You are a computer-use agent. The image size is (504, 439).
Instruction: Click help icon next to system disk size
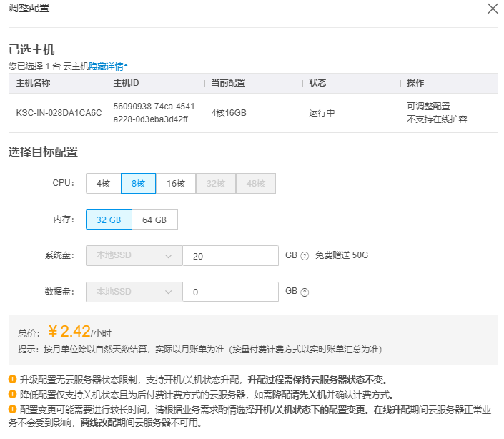tap(305, 256)
